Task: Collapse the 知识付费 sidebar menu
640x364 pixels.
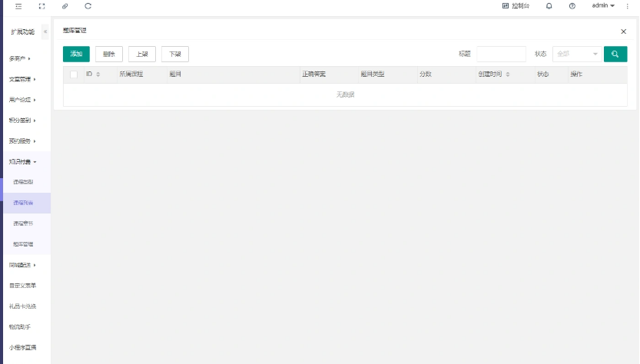Action: (x=22, y=162)
